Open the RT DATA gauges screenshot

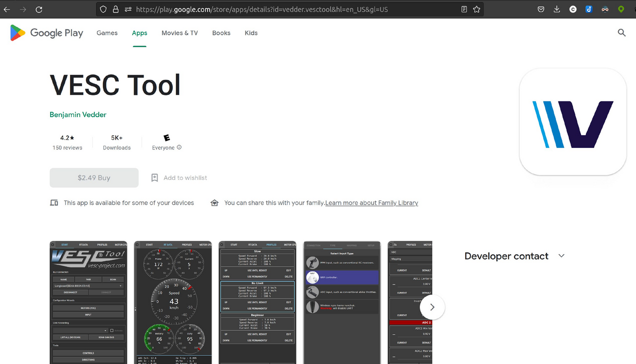click(x=173, y=302)
